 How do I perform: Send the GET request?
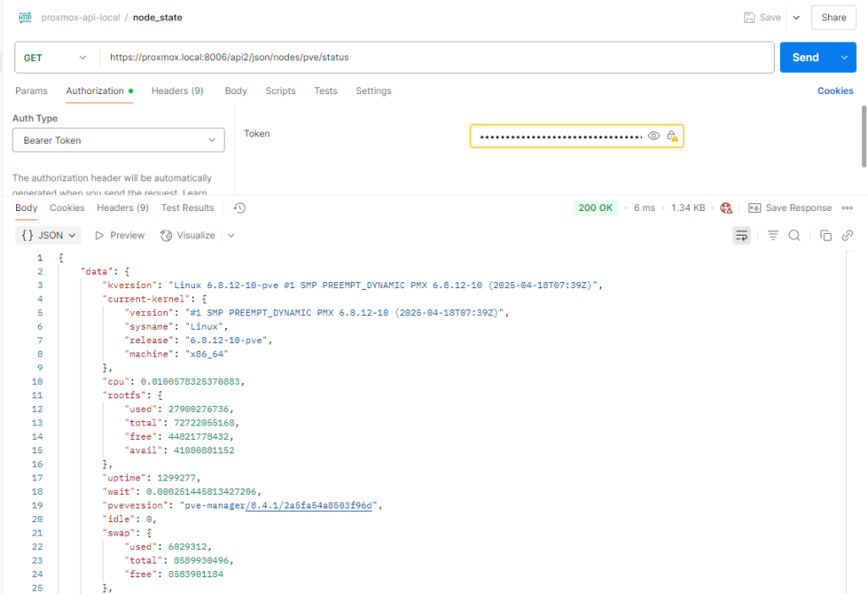click(805, 58)
